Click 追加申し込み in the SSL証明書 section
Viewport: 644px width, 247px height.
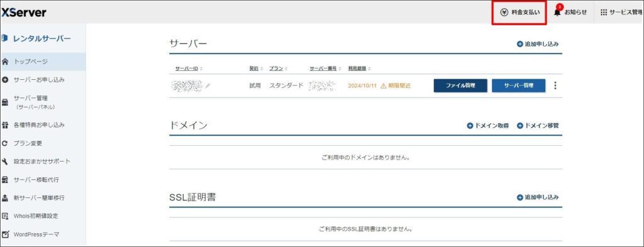pyautogui.click(x=538, y=197)
